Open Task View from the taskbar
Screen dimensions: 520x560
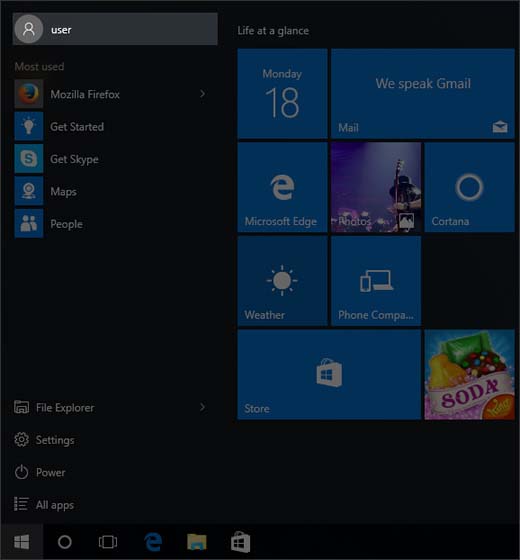(x=108, y=542)
